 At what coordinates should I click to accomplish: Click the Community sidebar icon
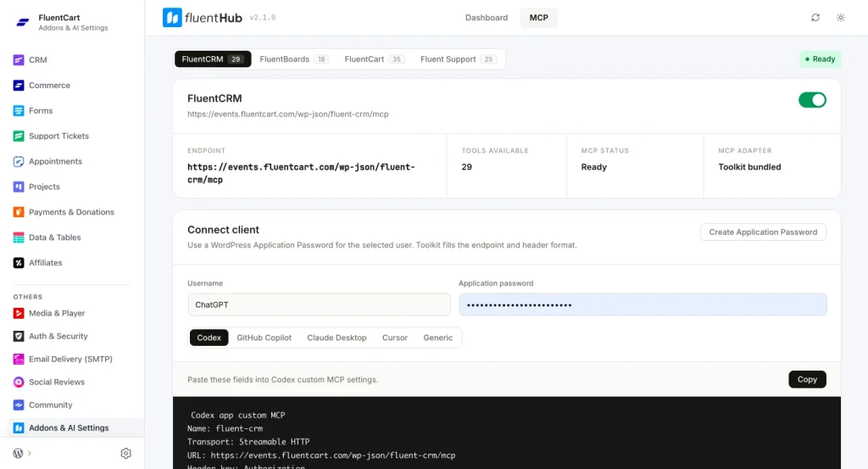[19, 405]
